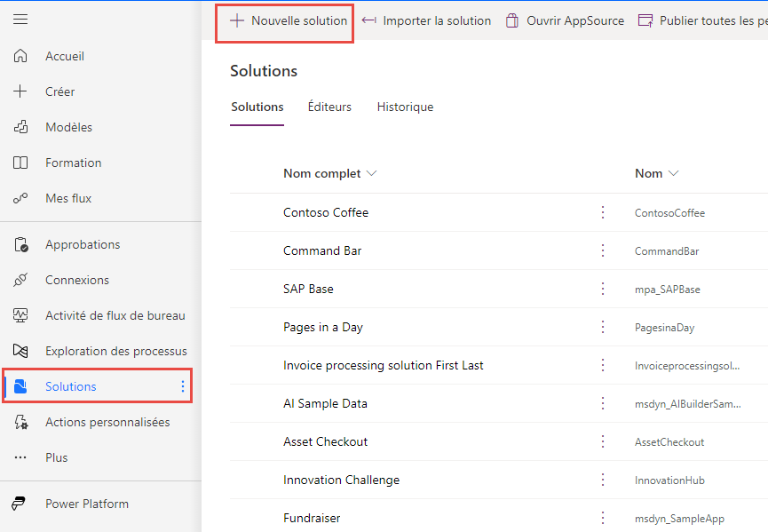Viewport: 768px width, 532px height.
Task: Click the Activité de flux de bureau icon
Action: (x=20, y=315)
